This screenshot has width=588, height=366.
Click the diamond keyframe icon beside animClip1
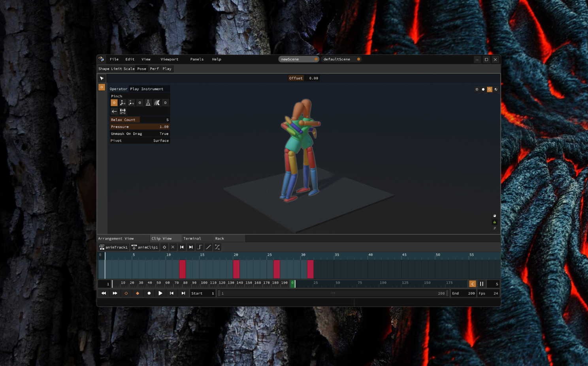[164, 247]
